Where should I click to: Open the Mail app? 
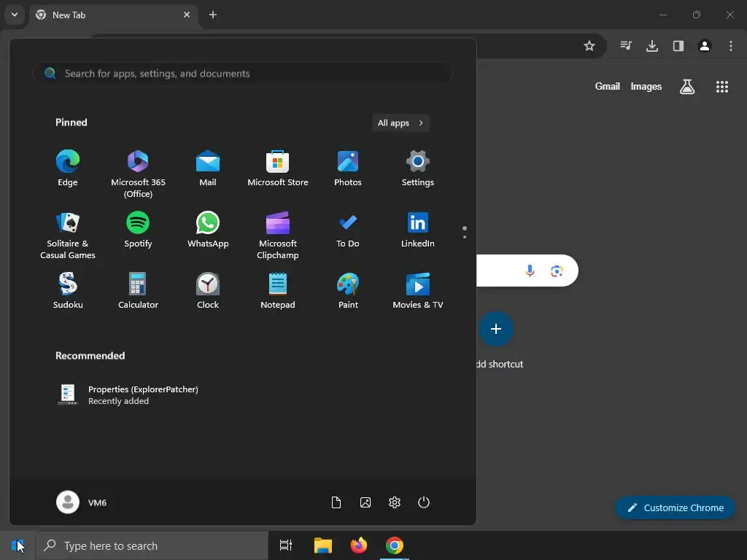pyautogui.click(x=208, y=168)
